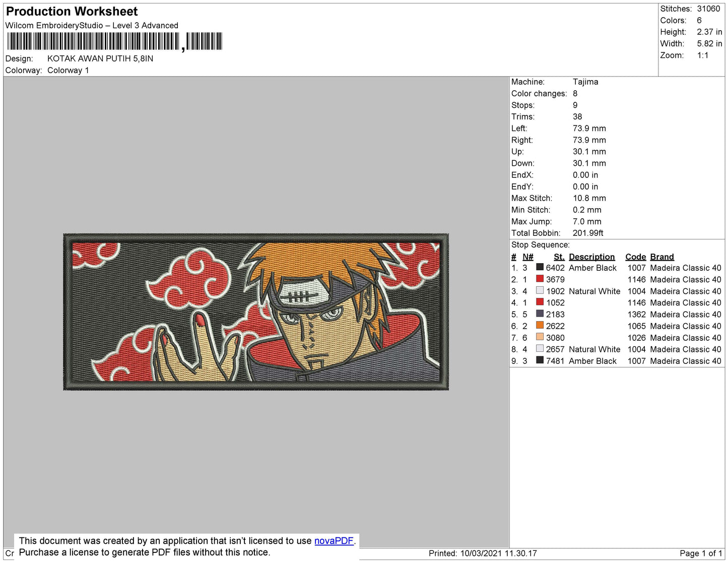The image size is (728, 563).
Task: Select thread code 1362 in the stop list
Action: 637,314
